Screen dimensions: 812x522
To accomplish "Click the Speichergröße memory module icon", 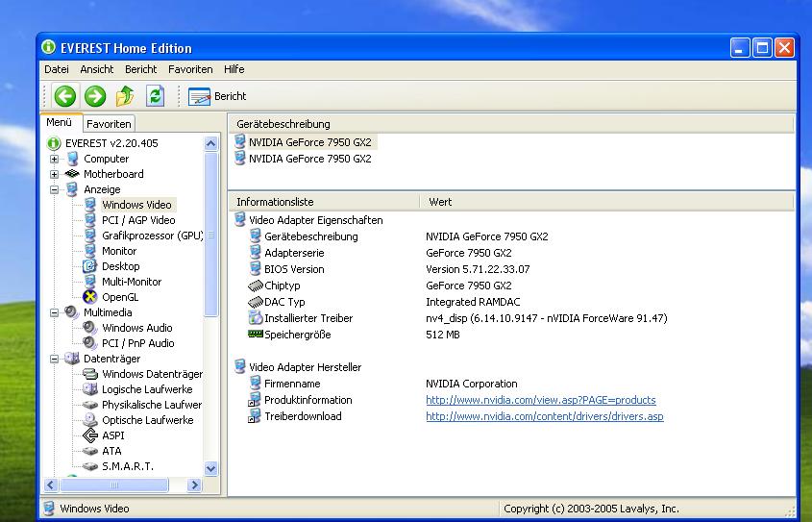I will tap(256, 334).
